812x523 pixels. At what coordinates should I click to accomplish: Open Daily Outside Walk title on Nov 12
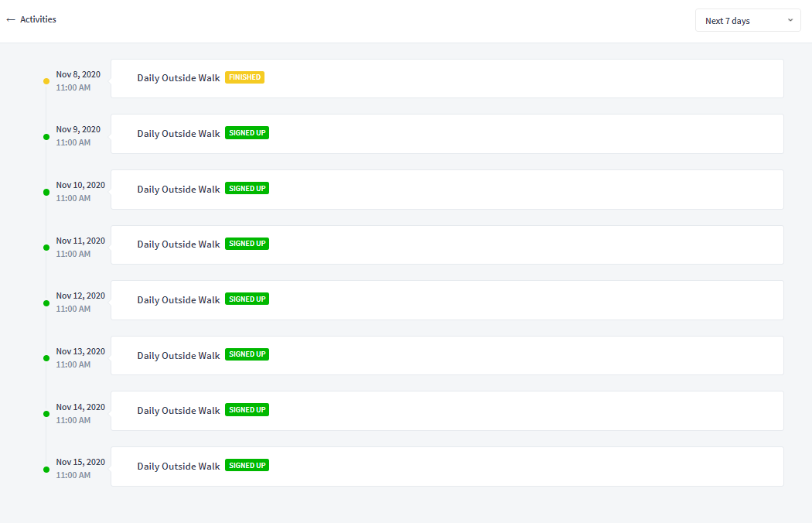(x=178, y=299)
